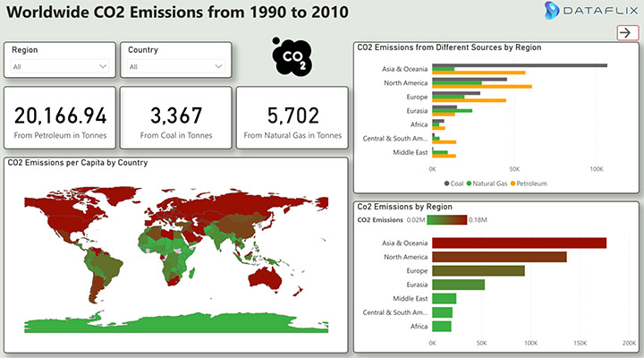Click the CO2 cloud logo icon
The height and width of the screenshot is (358, 644).
[292, 56]
